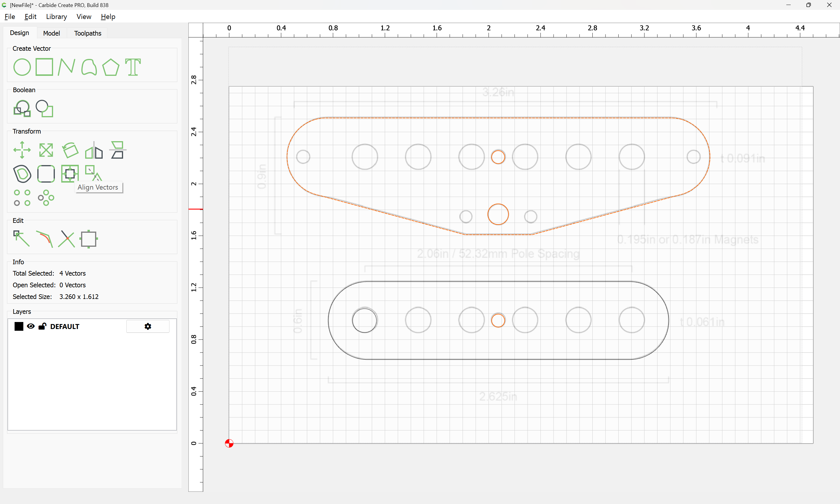Switch to the Model tab

coord(52,33)
